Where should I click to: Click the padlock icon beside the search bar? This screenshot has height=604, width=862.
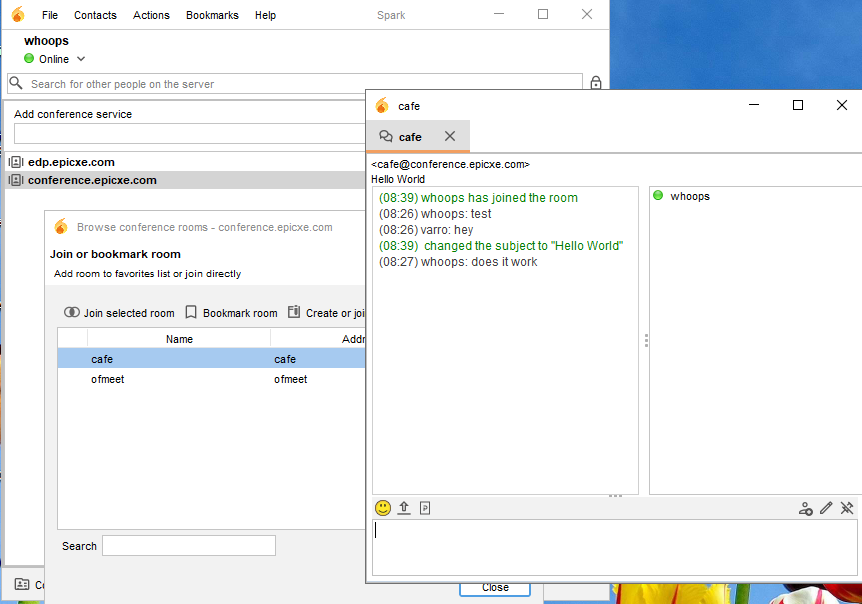click(595, 83)
